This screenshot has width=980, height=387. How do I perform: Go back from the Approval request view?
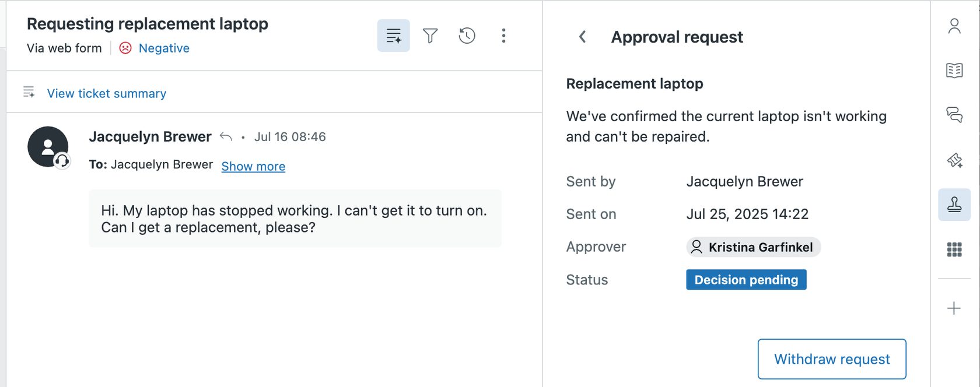coord(582,37)
